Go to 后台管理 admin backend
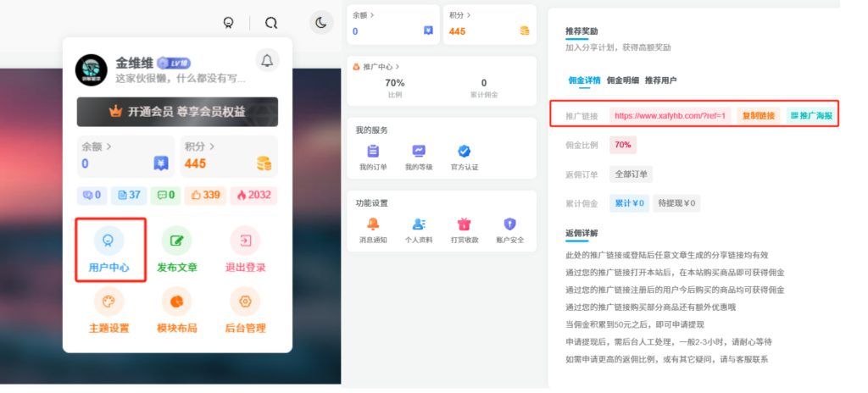Viewport: 868px width, 393px height. [245, 311]
